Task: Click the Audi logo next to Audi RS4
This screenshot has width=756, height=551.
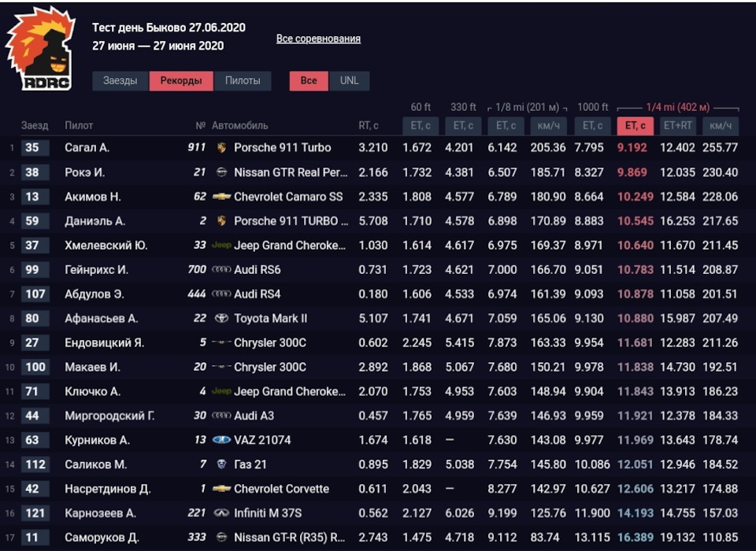Action: (x=221, y=294)
